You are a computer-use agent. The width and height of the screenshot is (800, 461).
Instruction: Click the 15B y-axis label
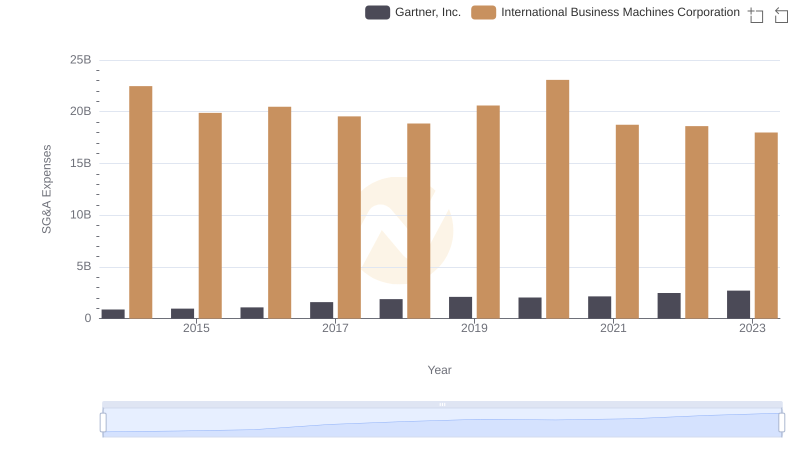pyautogui.click(x=81, y=163)
